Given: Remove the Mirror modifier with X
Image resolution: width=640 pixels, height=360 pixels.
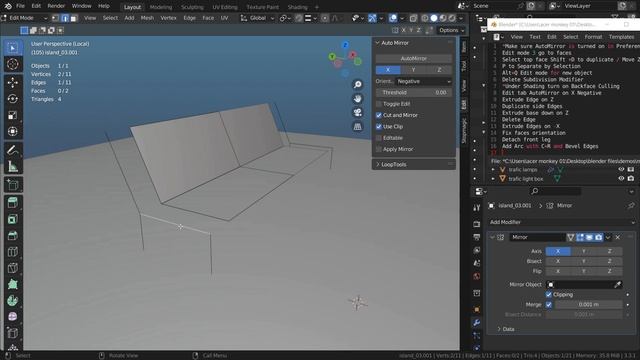Looking at the screenshot, I should pyautogui.click(x=618, y=237).
